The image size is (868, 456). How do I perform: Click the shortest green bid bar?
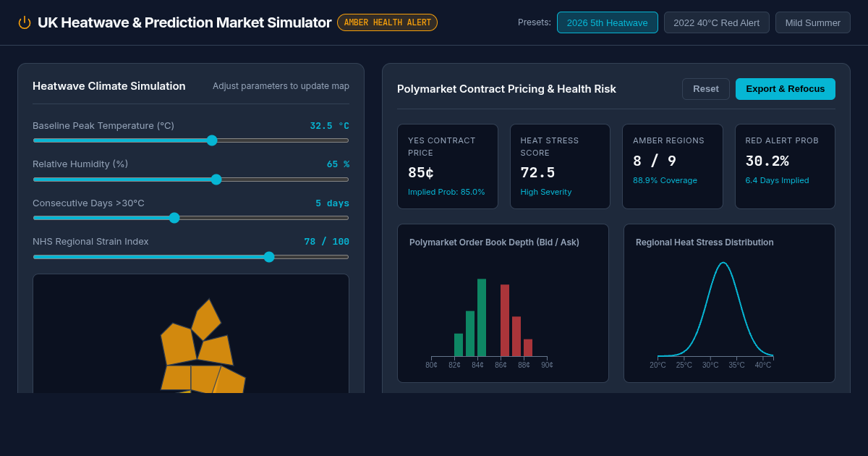459,345
